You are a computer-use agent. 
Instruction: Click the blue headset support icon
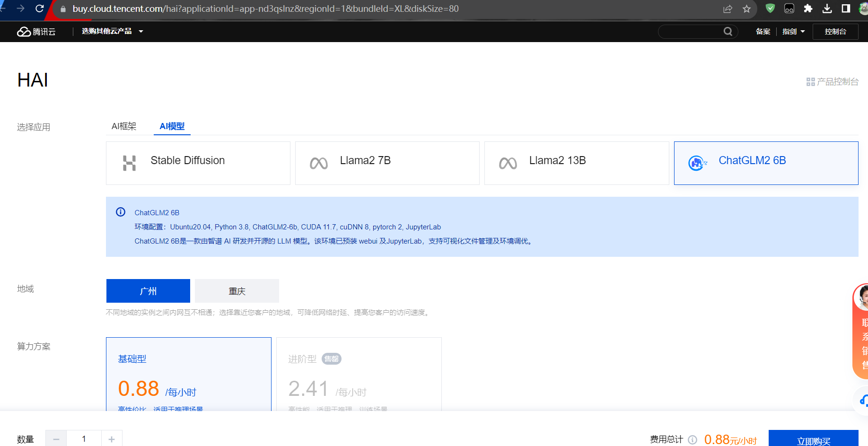click(863, 401)
